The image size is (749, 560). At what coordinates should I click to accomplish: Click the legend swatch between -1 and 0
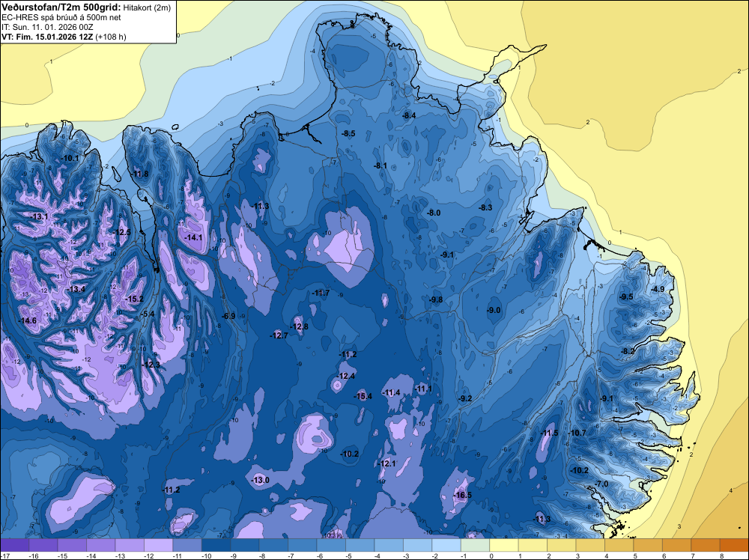476,545
